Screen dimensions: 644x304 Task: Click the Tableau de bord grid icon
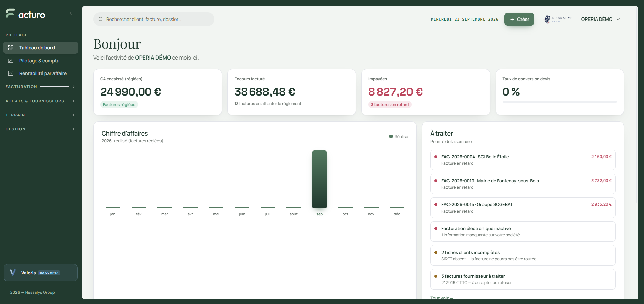pos(11,48)
